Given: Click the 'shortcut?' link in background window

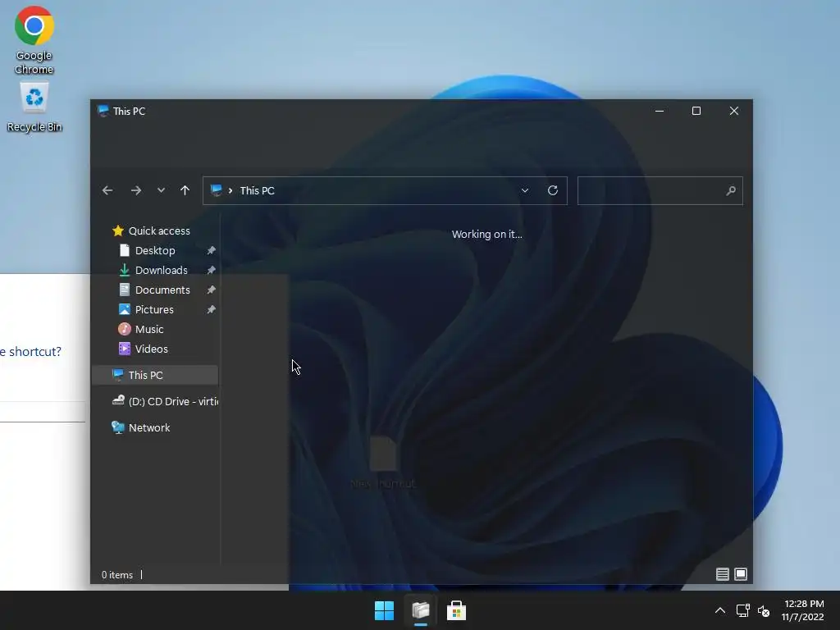Looking at the screenshot, I should pyautogui.click(x=34, y=351).
